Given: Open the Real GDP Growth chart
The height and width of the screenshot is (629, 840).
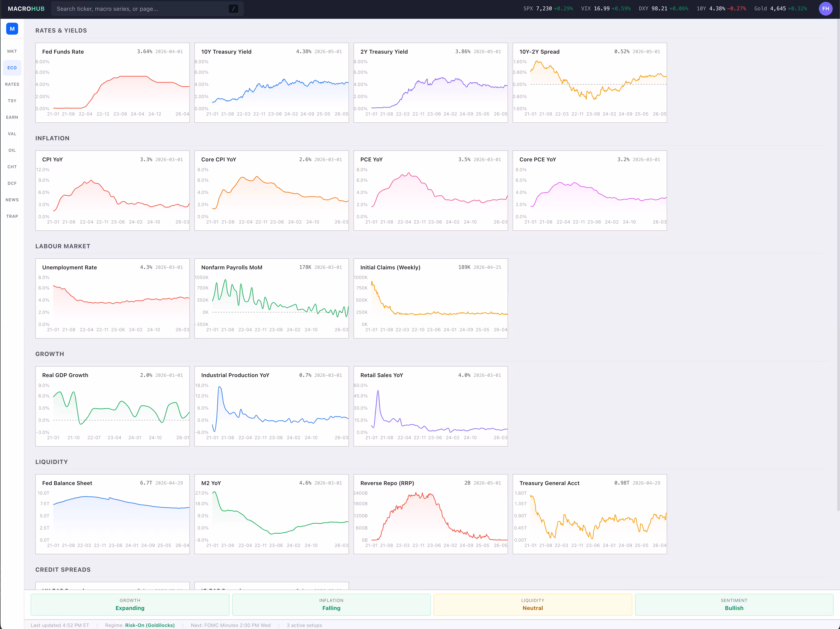Looking at the screenshot, I should click(112, 406).
